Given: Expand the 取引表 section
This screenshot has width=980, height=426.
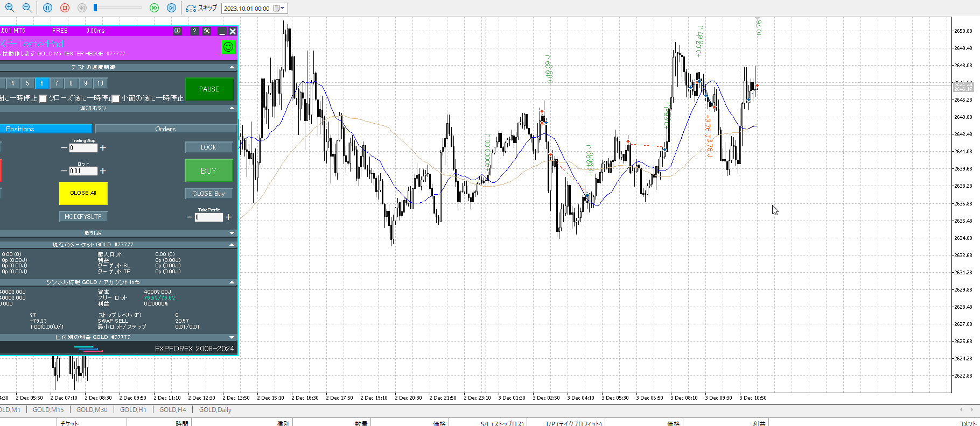Looking at the screenshot, I should 232,233.
